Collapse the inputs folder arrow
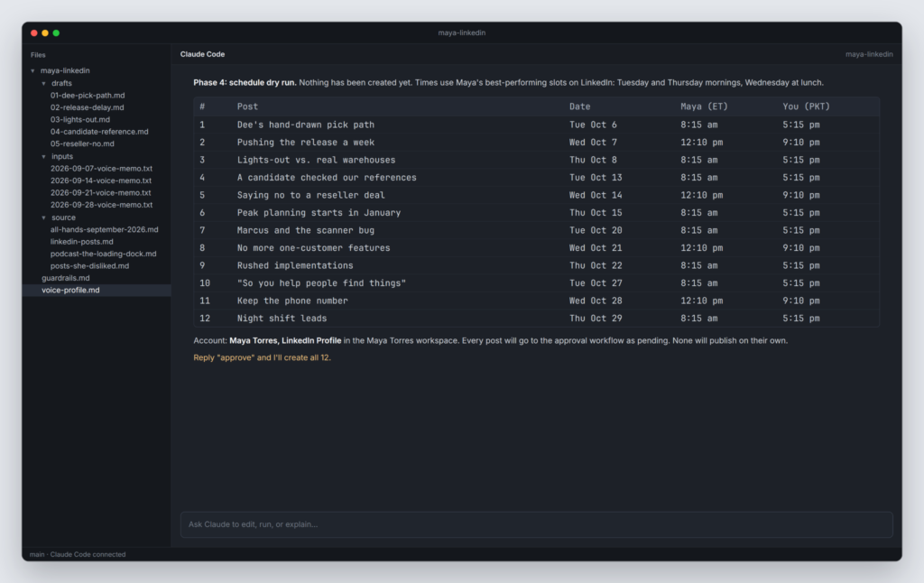This screenshot has height=583, width=924. click(x=43, y=157)
